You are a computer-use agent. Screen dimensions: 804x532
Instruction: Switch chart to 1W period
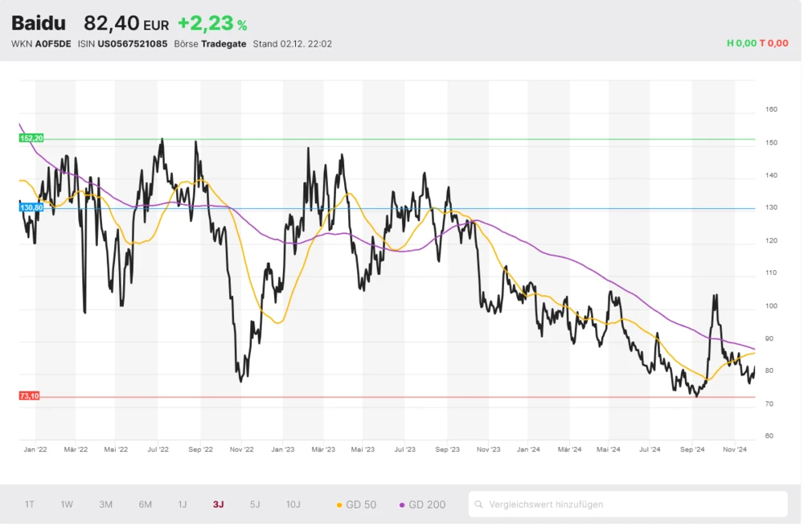click(x=67, y=505)
